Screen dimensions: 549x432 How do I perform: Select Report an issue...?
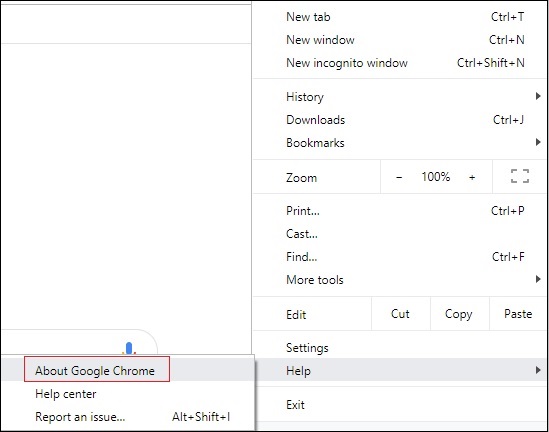pos(128,417)
